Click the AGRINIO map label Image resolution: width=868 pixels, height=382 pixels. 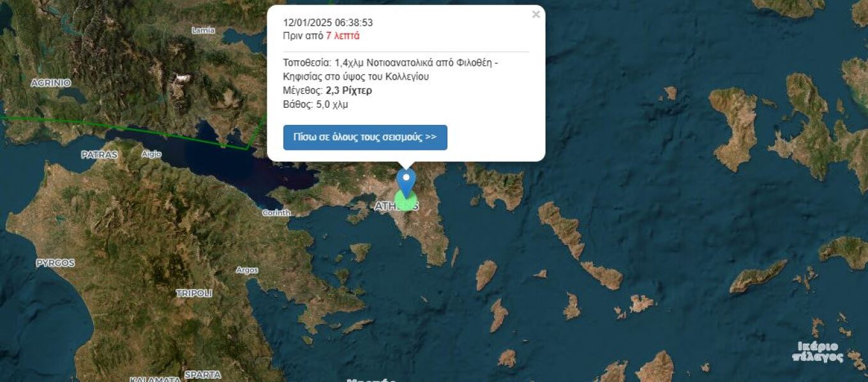(50, 83)
